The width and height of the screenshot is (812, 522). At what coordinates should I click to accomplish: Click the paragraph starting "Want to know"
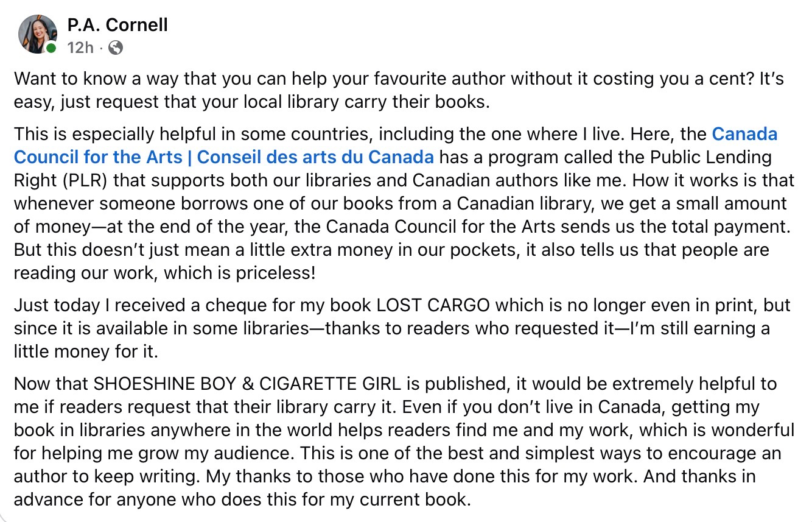(x=243, y=90)
